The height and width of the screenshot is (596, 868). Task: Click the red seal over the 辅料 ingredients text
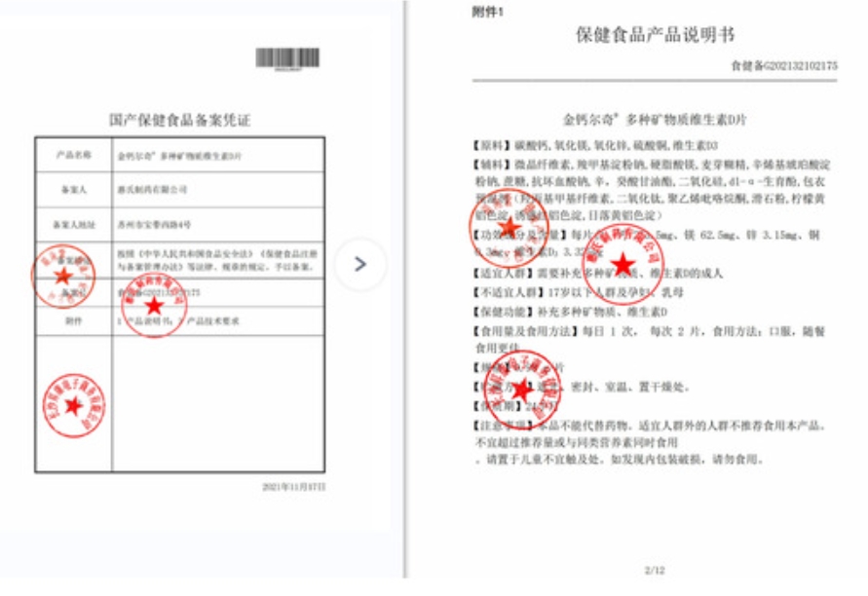click(x=509, y=226)
